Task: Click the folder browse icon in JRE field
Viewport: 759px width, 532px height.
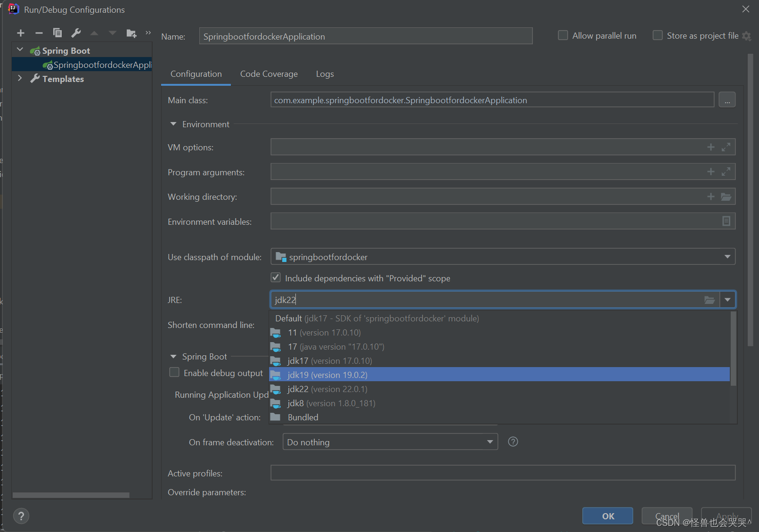Action: [710, 300]
